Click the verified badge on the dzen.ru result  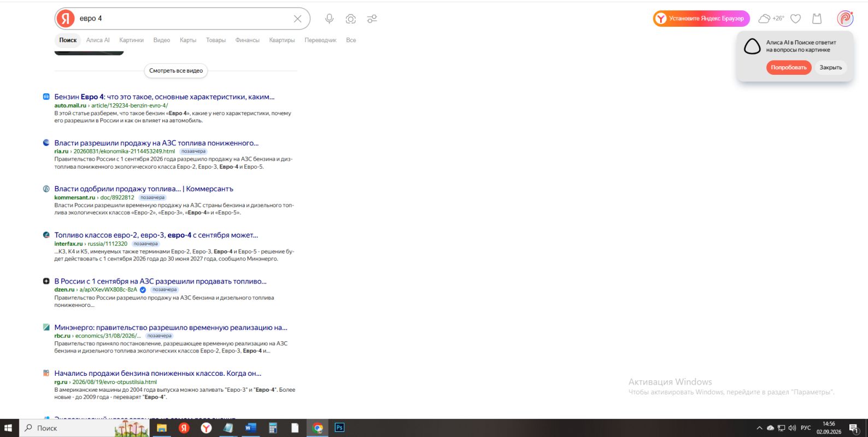click(x=143, y=290)
